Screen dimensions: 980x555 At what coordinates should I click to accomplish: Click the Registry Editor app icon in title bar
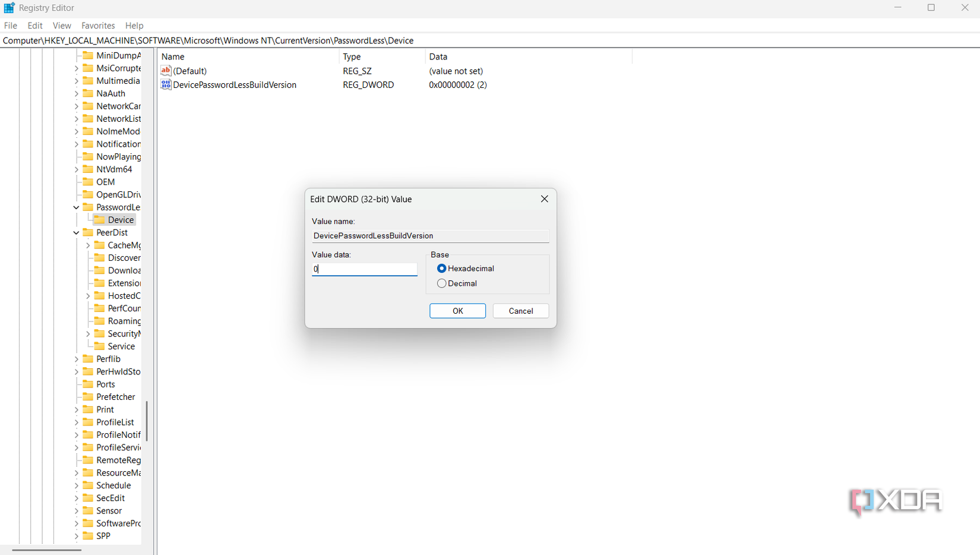9,8
